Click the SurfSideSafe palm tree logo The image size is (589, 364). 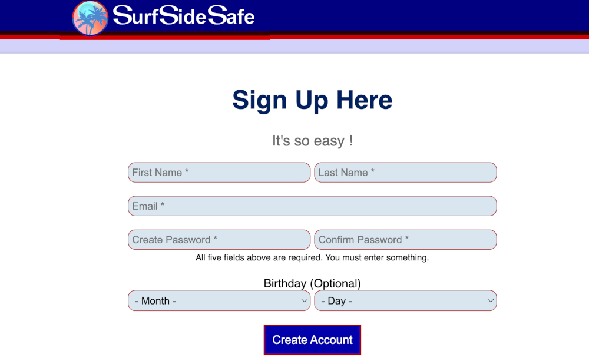(x=90, y=18)
